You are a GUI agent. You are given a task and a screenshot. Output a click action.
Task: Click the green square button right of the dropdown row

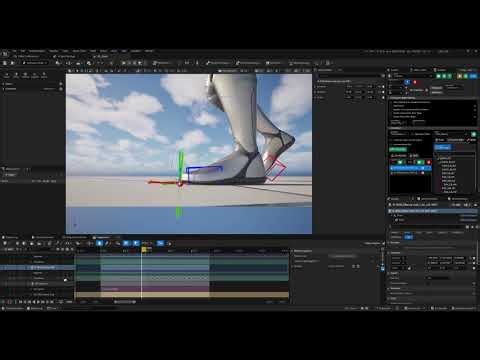(474, 134)
